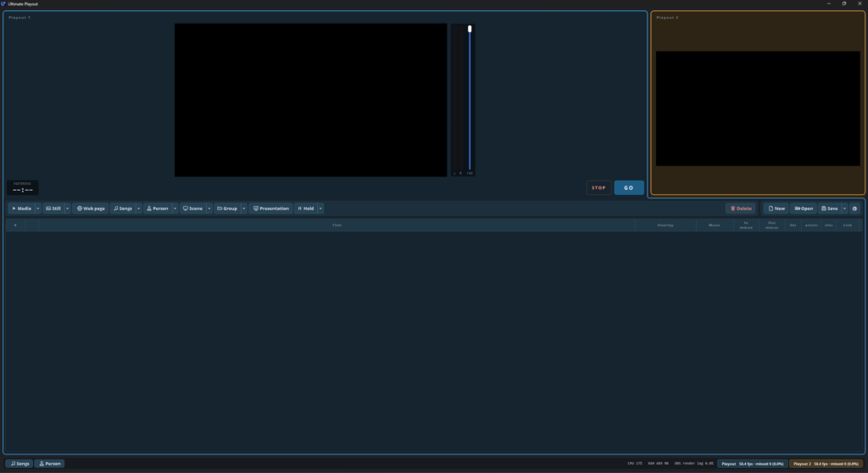
Task: Add a Person item from toolbar
Action: 158,209
